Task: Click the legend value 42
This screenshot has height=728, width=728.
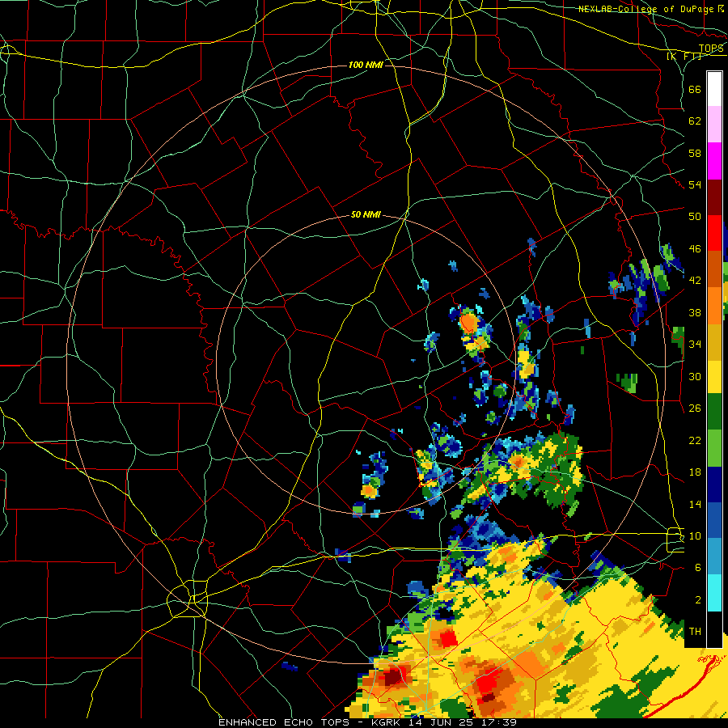Action: tap(695, 280)
